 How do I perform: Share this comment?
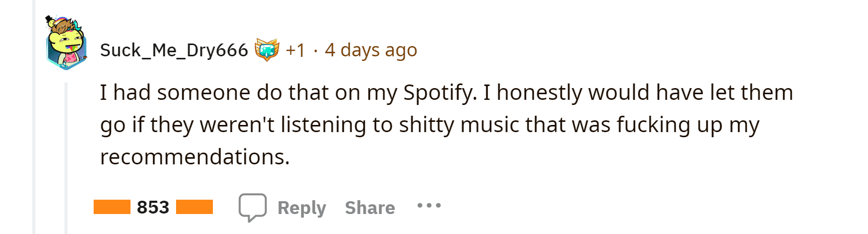tap(370, 208)
